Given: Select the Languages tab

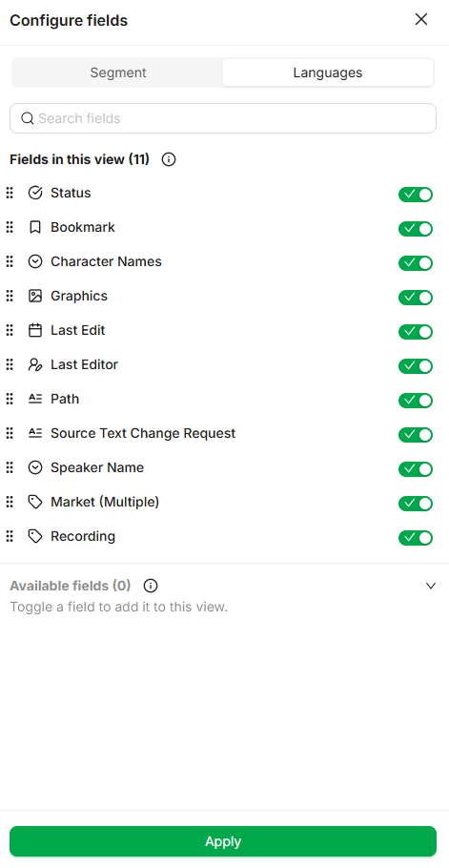Looking at the screenshot, I should pos(328,72).
